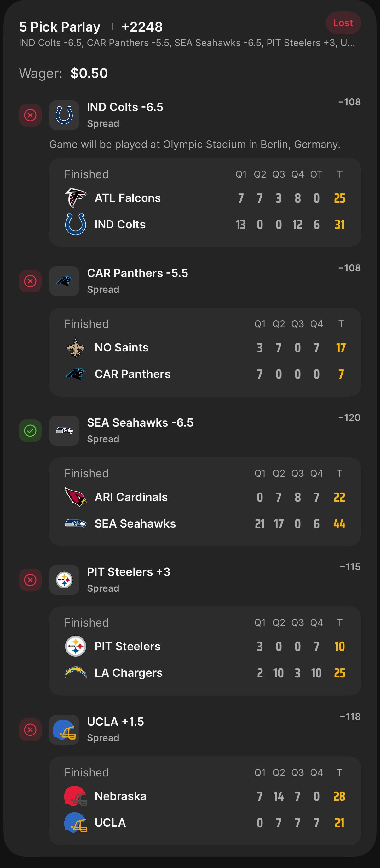
Task: Click the ATL Falcons logo in scoreboard
Action: pos(75,198)
